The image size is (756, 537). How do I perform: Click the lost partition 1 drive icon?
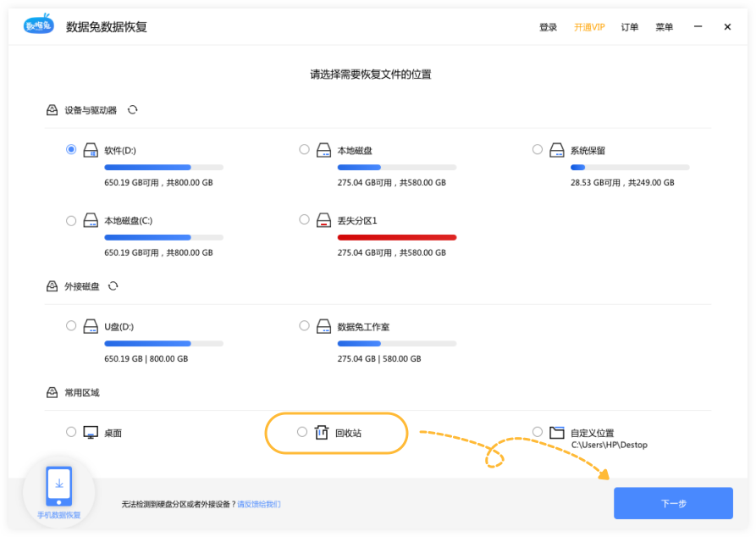tap(323, 220)
